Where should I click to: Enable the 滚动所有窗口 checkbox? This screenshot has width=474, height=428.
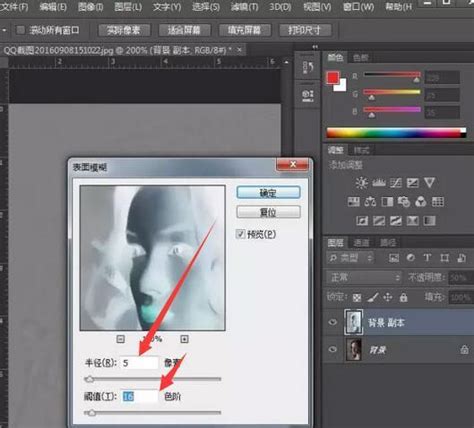tap(21, 30)
